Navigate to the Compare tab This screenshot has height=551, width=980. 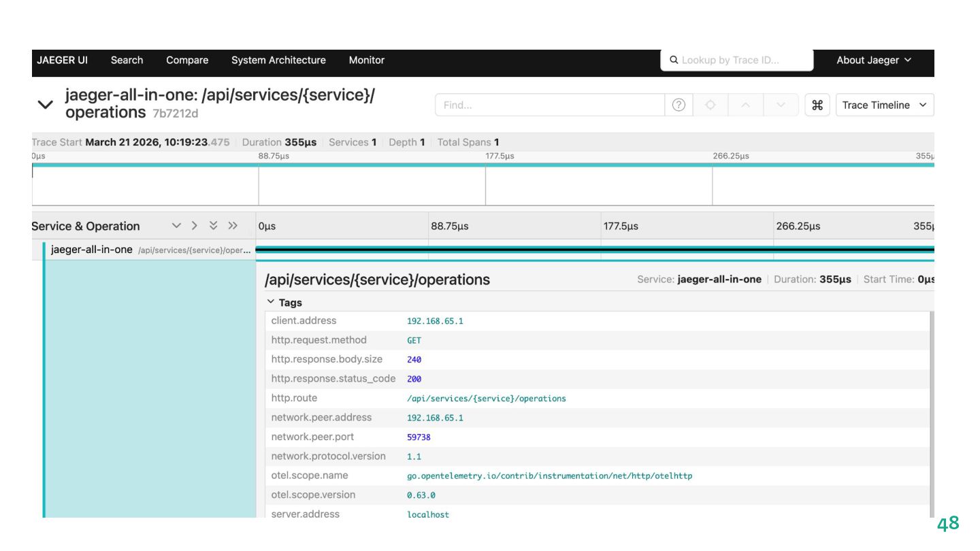(x=187, y=60)
